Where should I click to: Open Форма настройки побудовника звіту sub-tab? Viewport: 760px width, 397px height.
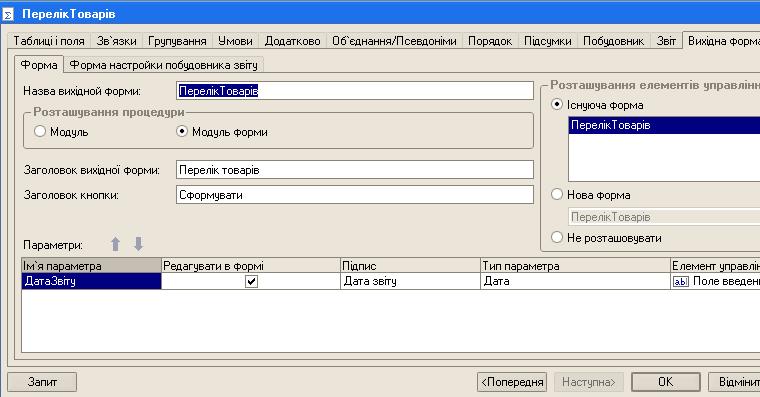pyautogui.click(x=164, y=65)
